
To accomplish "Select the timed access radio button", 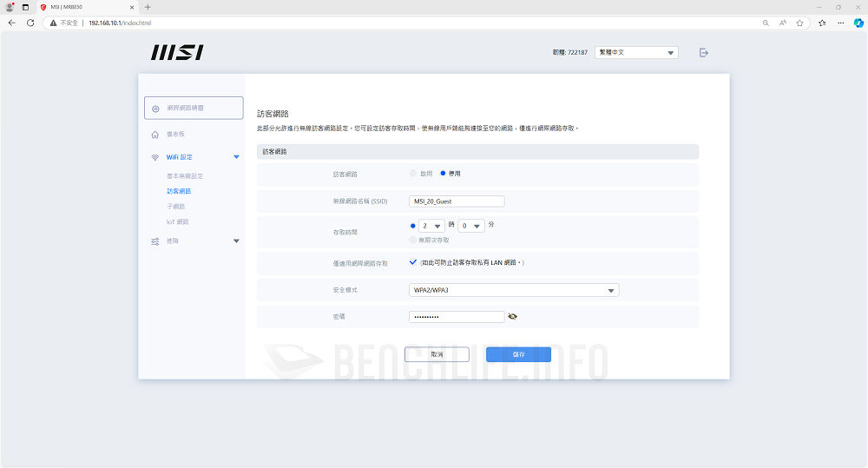I will pos(413,226).
